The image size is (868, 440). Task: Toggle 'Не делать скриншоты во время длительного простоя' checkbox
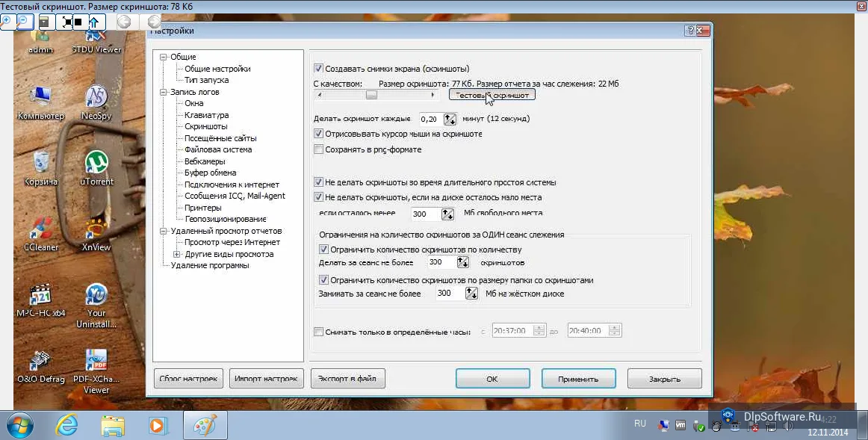point(318,182)
